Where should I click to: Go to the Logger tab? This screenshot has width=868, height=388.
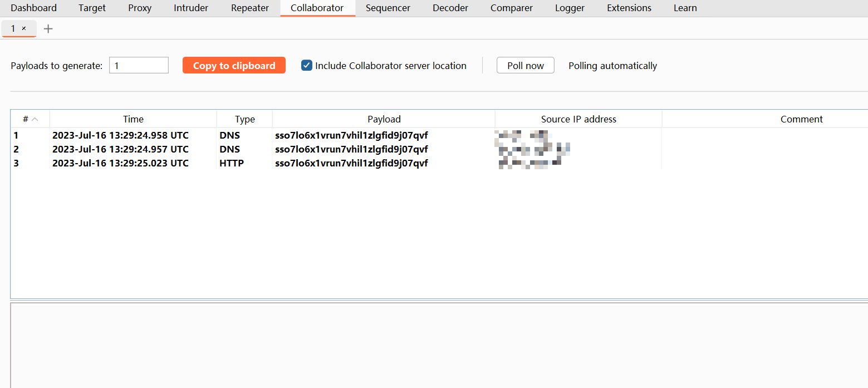tap(570, 8)
